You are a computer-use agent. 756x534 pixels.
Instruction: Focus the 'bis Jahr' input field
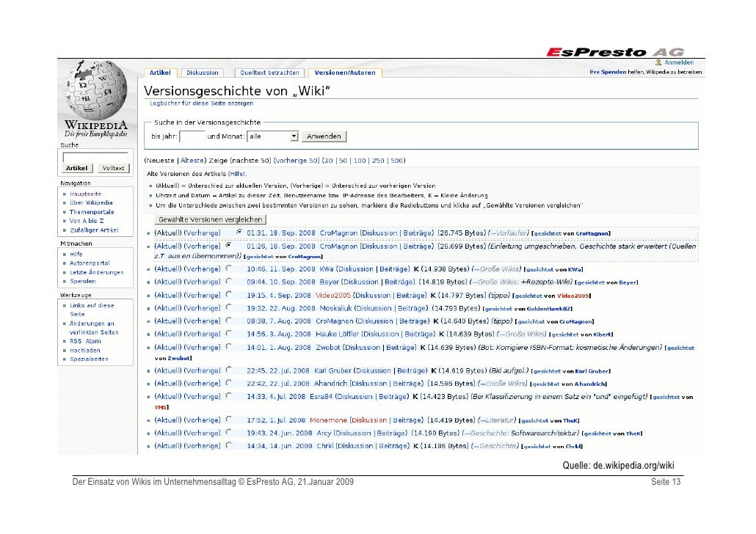click(x=192, y=136)
